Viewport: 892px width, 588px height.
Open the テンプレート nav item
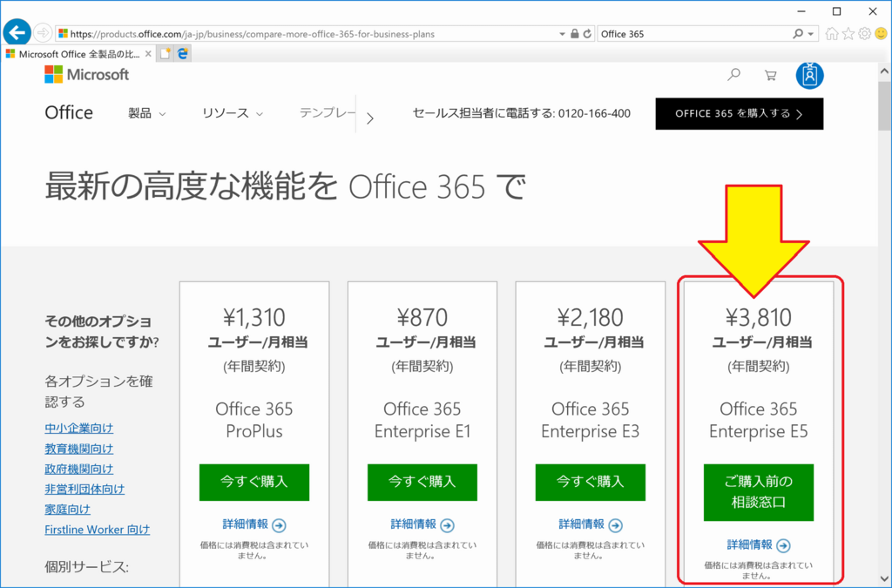[328, 112]
